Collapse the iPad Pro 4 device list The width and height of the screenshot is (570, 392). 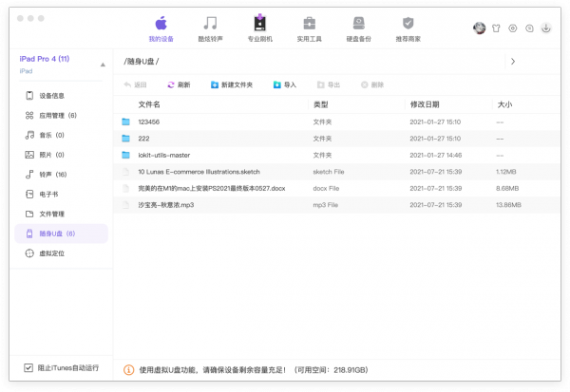point(103,65)
